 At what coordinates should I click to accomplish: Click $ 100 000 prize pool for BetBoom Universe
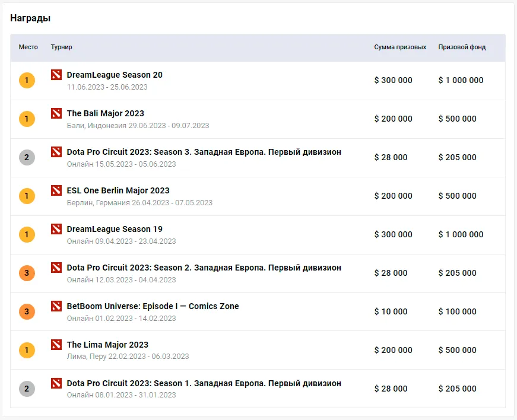click(x=458, y=311)
